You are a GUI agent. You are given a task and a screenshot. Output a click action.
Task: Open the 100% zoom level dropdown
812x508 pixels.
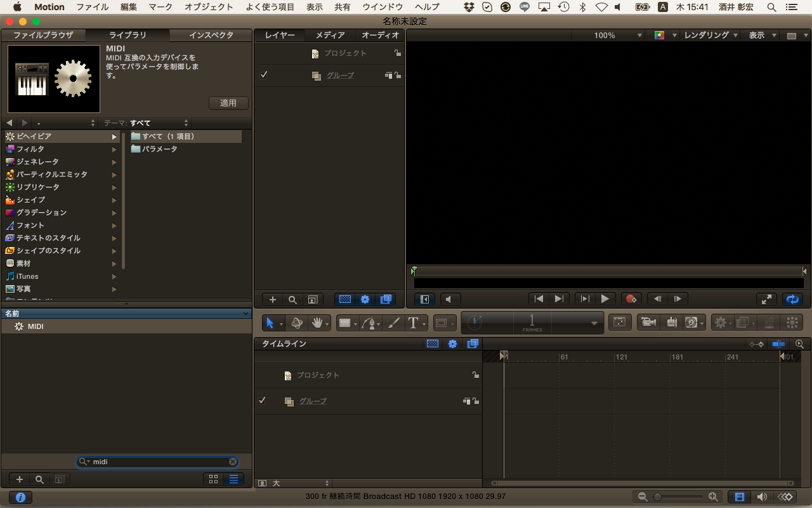[x=608, y=36]
